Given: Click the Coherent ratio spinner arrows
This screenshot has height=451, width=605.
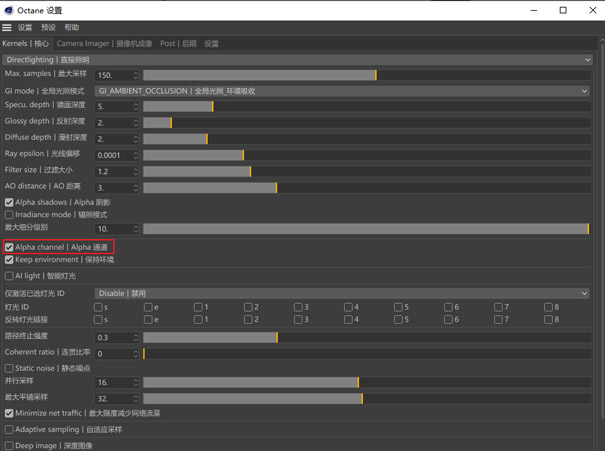Looking at the screenshot, I should click(135, 354).
